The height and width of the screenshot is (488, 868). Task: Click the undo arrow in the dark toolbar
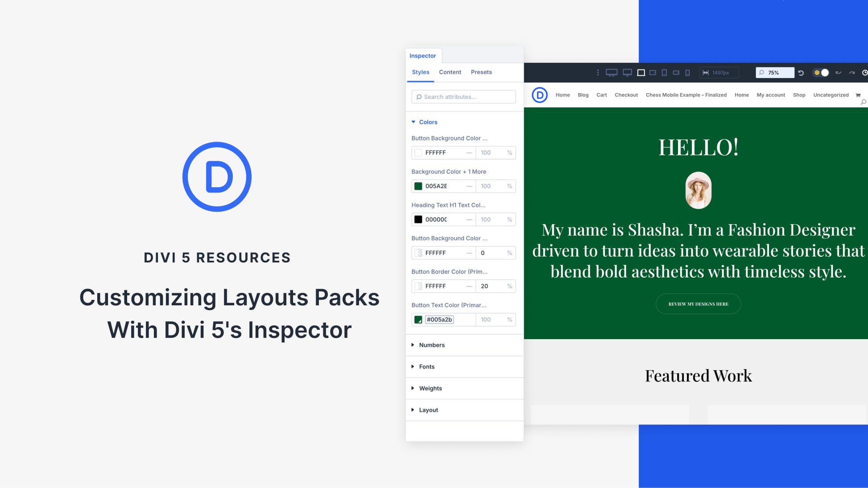(838, 72)
